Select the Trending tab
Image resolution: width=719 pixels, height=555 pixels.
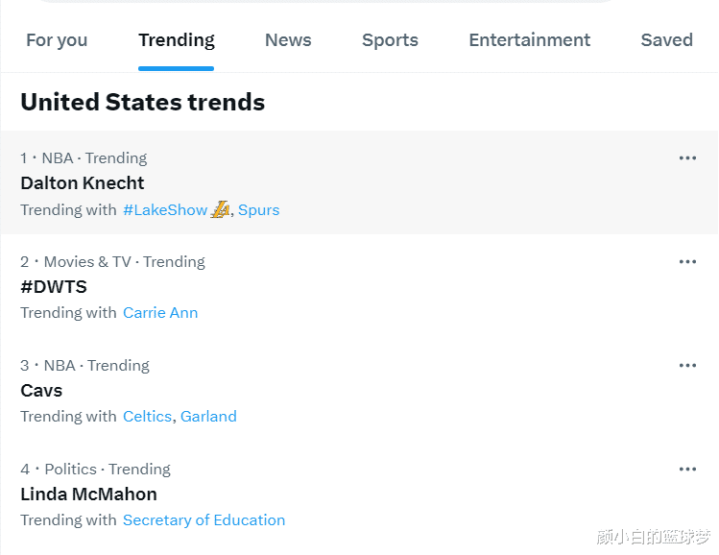tap(176, 40)
